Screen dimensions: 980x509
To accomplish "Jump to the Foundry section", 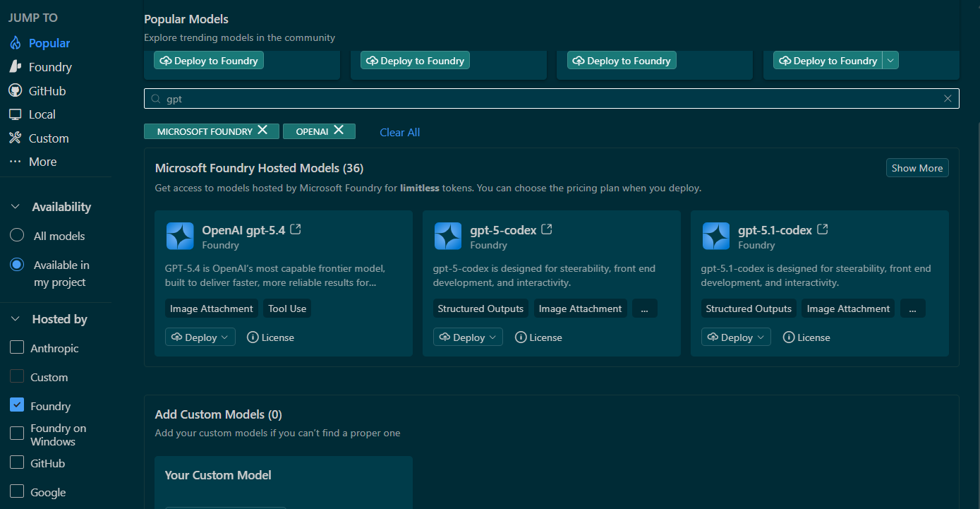I will [50, 67].
